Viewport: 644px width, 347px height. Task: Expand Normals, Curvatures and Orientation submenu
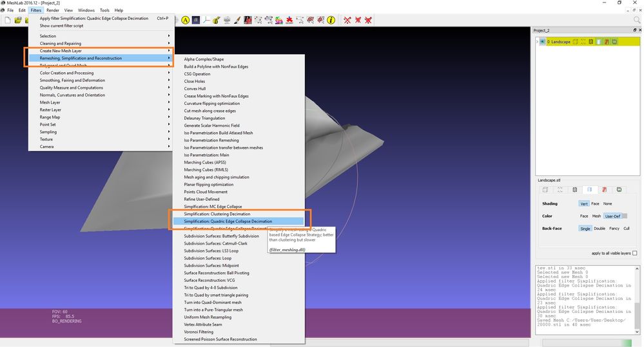tap(100, 95)
